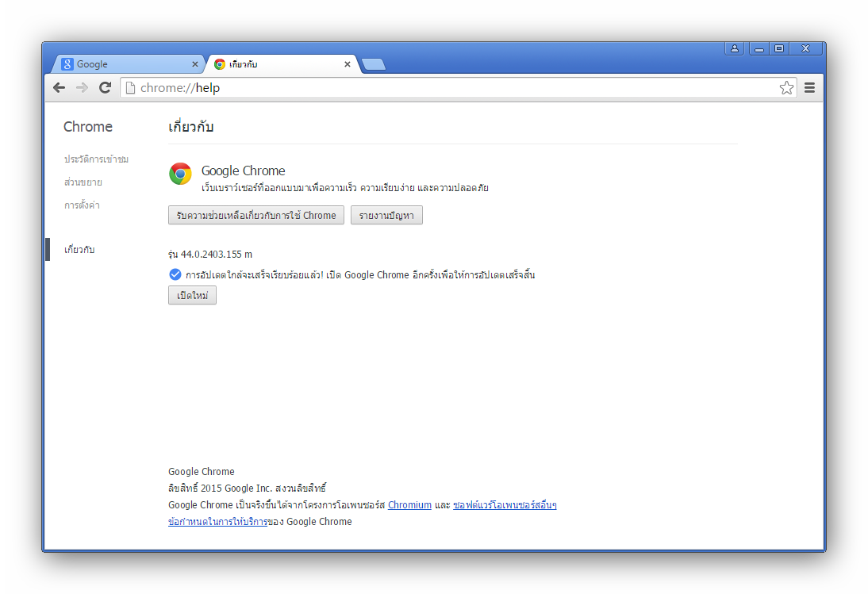Close the Chrome window
Image resolution: width=868 pixels, height=594 pixels.
806,48
